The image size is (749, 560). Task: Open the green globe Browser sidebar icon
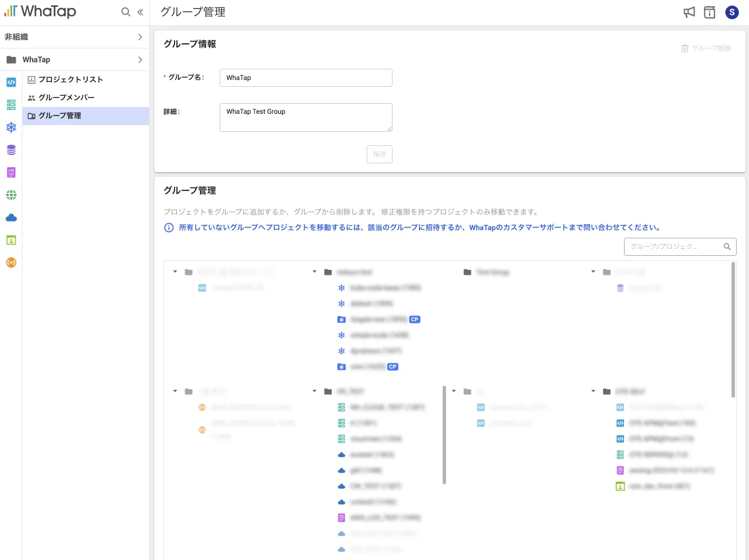point(11,195)
